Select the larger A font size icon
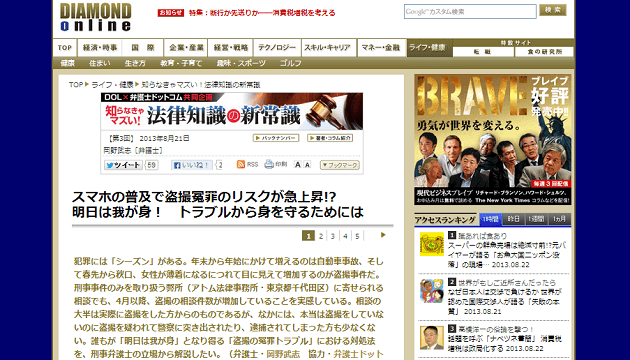 pyautogui.click(x=298, y=165)
